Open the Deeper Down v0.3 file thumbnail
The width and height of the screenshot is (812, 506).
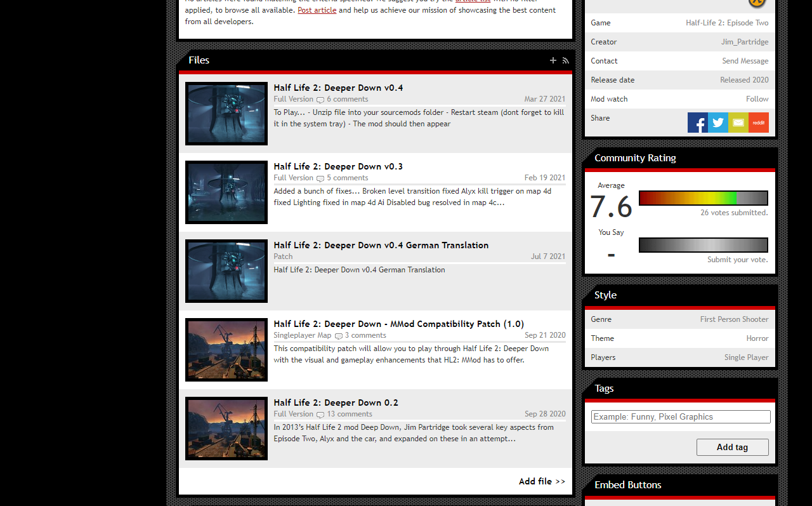[x=226, y=192]
